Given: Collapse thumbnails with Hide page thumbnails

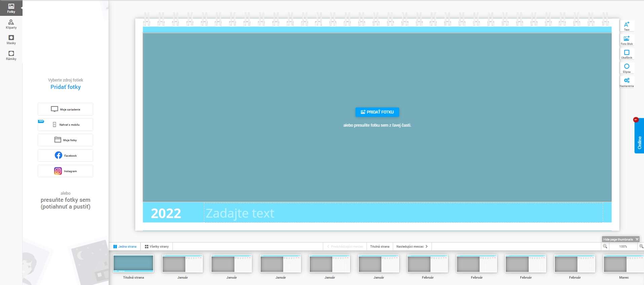Looking at the screenshot, I should pos(620,239).
